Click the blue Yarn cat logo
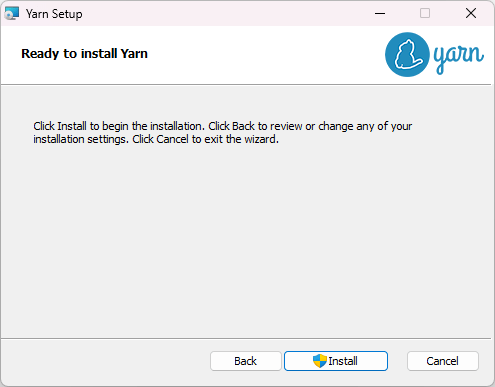The width and height of the screenshot is (495, 387). pos(407,55)
